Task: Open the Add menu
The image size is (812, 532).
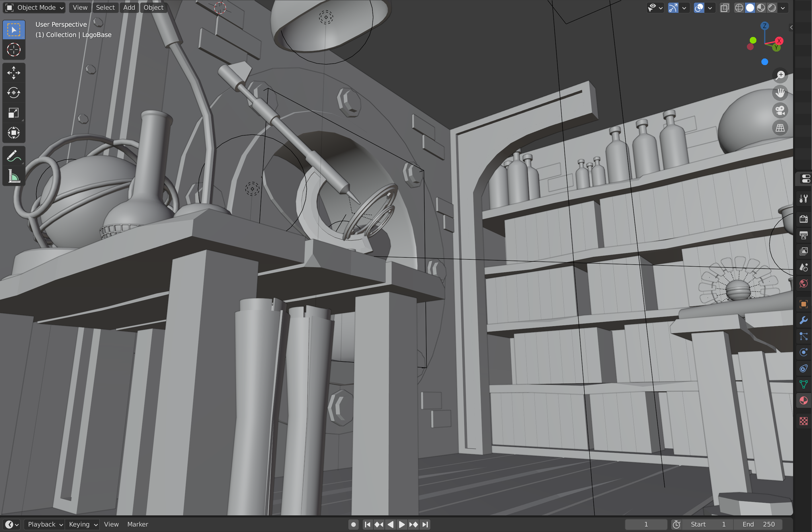Action: click(x=129, y=7)
